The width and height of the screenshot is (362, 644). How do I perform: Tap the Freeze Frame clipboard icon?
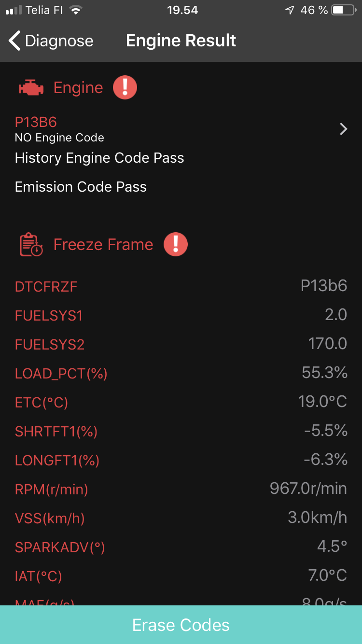(x=31, y=245)
